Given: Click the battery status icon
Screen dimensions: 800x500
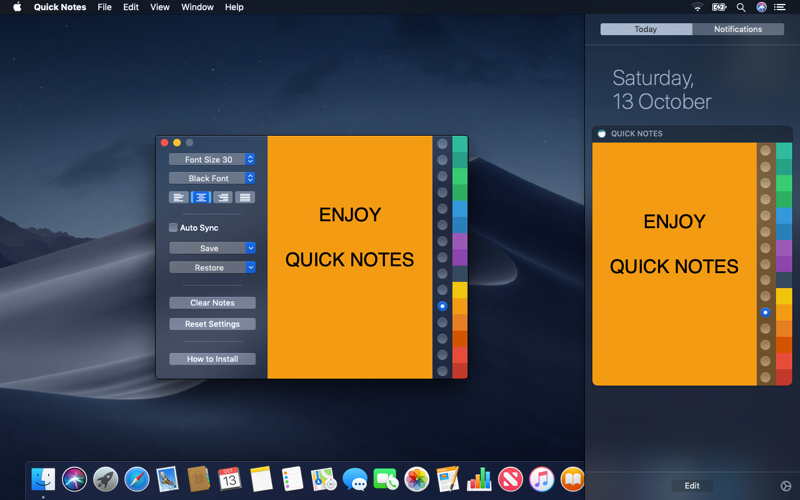Looking at the screenshot, I should tap(719, 7).
